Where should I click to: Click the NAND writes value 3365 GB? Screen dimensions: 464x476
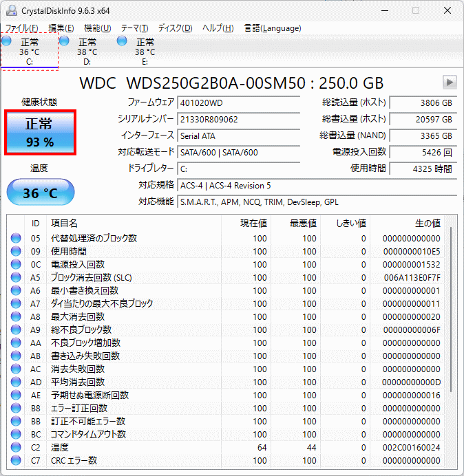(x=423, y=136)
